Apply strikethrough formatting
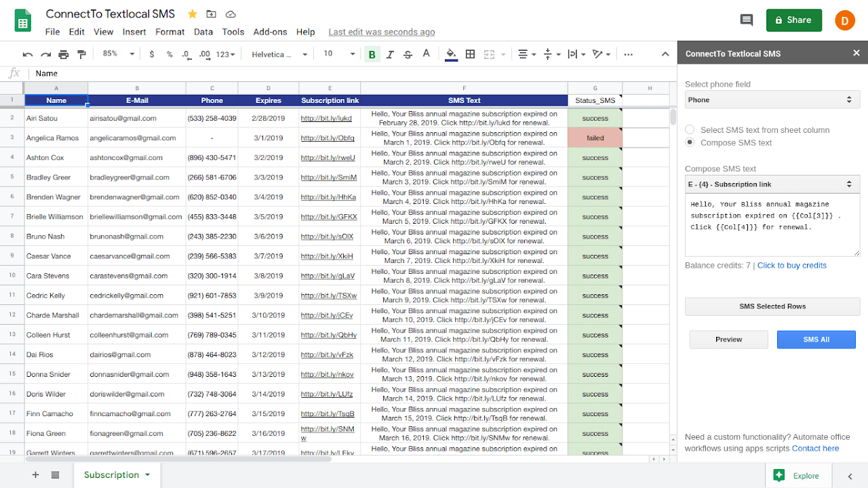 point(408,54)
